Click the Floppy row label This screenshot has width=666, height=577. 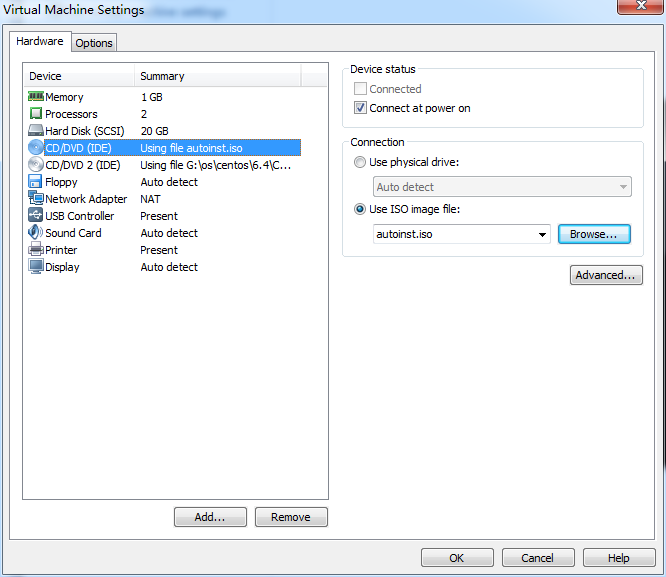click(61, 182)
